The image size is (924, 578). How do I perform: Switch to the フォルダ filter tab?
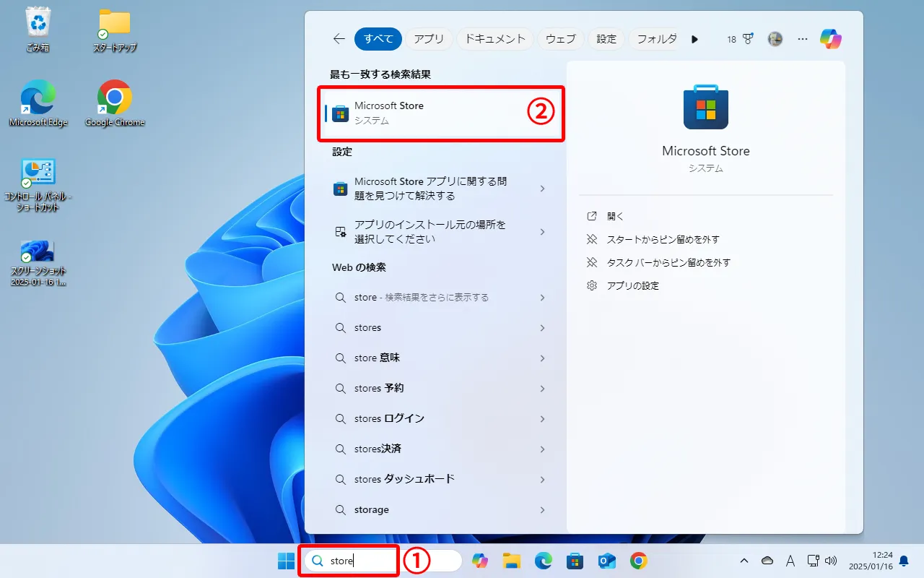654,39
